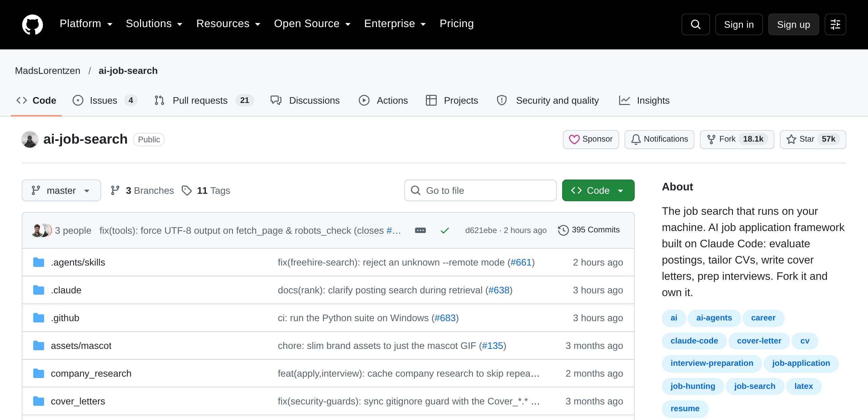Expand the Enterprise menu
Viewport: 868px width, 420px height.
395,24
